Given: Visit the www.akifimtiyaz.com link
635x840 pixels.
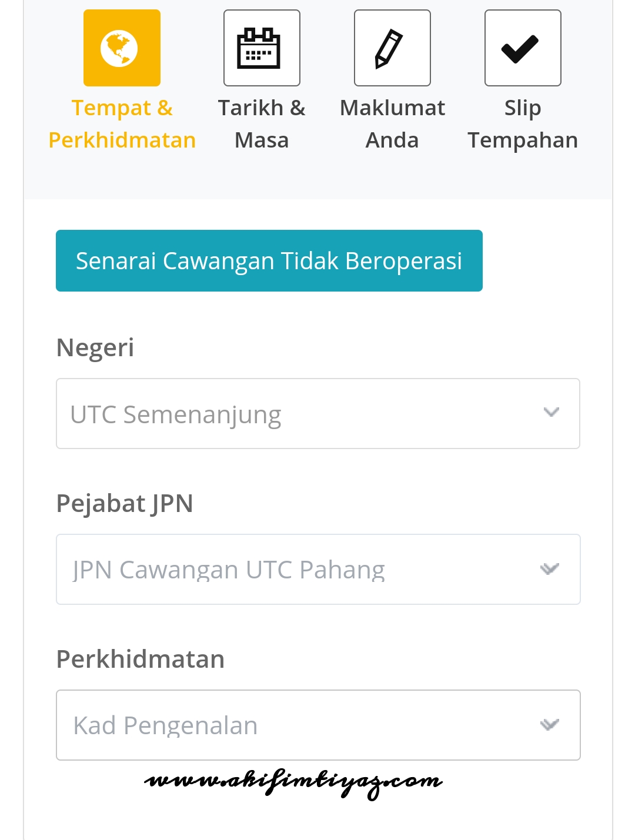Looking at the screenshot, I should [294, 781].
